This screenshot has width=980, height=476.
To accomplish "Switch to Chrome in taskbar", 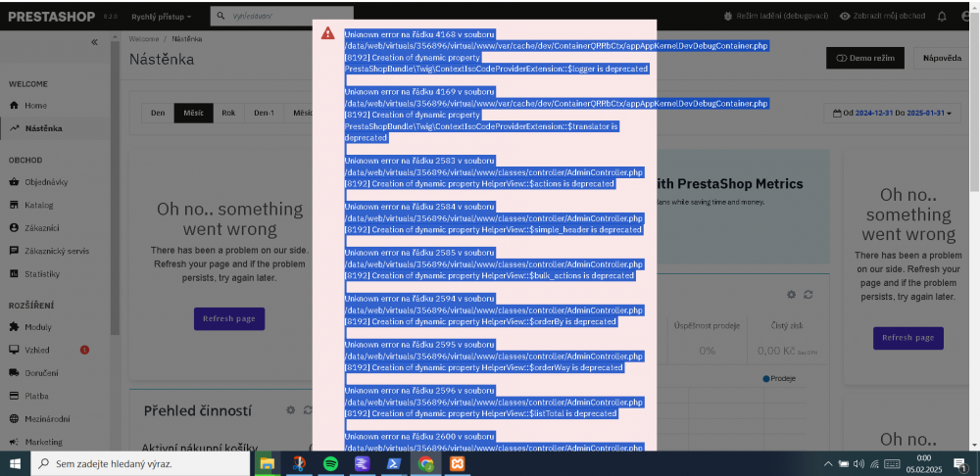I will click(x=426, y=464).
